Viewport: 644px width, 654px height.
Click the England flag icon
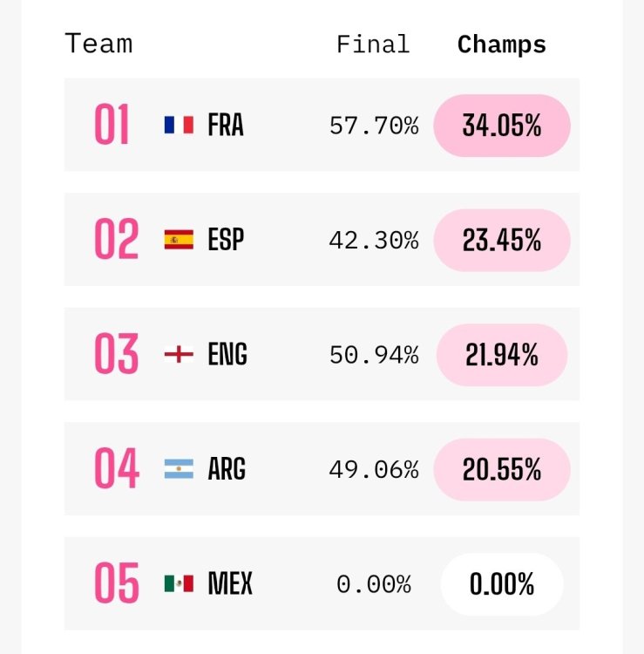[179, 354]
